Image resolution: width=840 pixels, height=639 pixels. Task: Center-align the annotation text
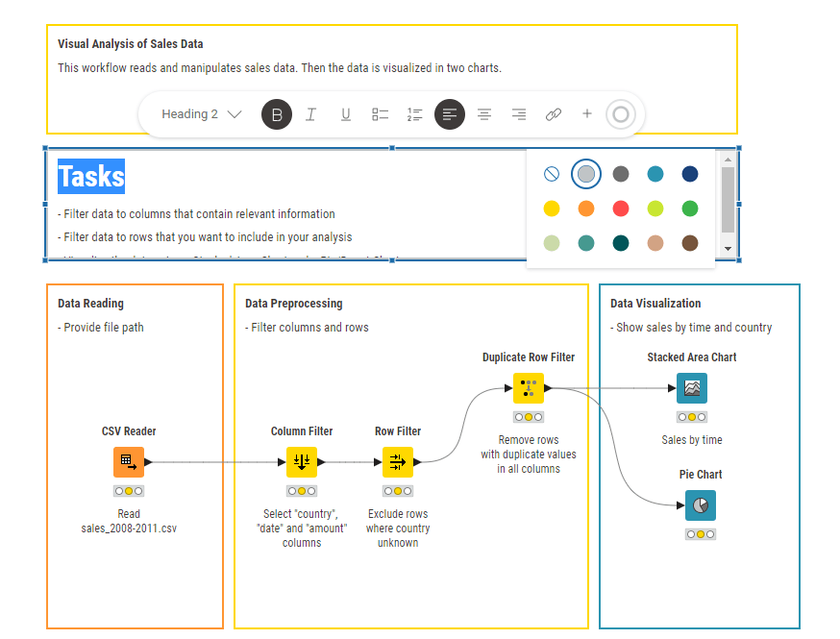coord(483,114)
